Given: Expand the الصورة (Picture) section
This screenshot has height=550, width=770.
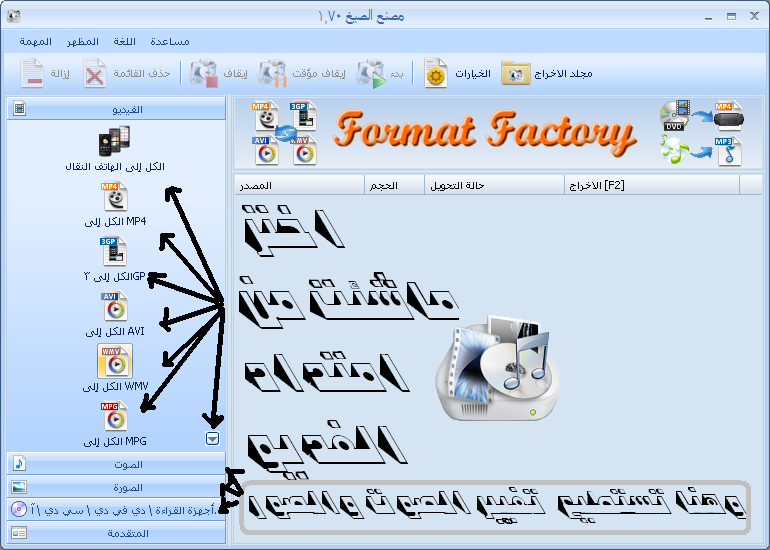Looking at the screenshot, I should 116,487.
